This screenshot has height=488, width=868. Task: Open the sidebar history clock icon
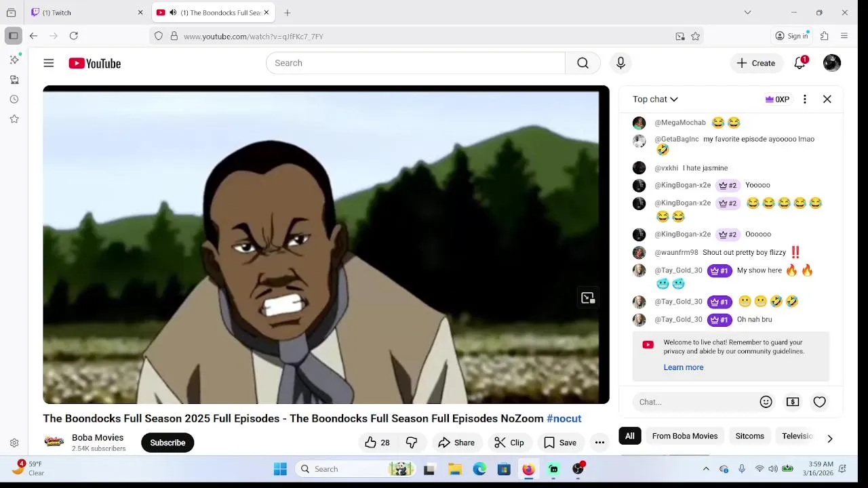click(x=14, y=99)
